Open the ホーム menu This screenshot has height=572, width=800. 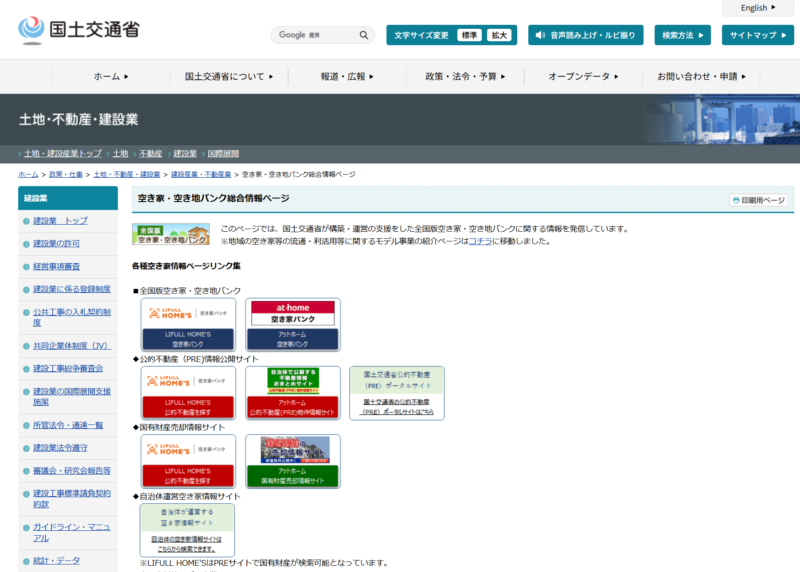pos(111,77)
